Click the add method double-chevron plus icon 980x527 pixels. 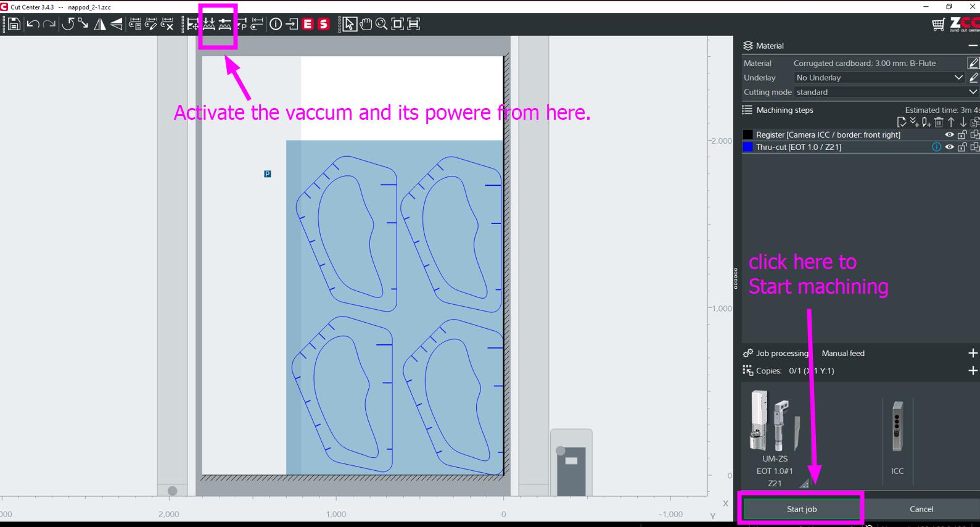click(x=914, y=122)
